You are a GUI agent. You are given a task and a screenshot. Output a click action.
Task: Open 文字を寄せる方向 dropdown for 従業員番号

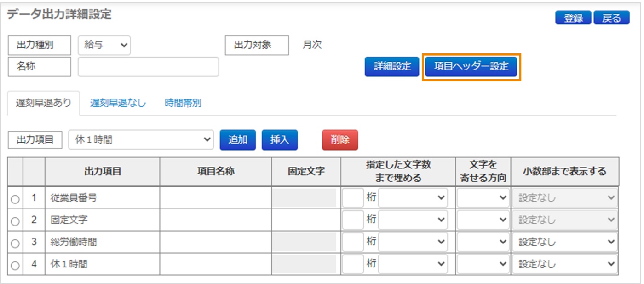click(483, 198)
